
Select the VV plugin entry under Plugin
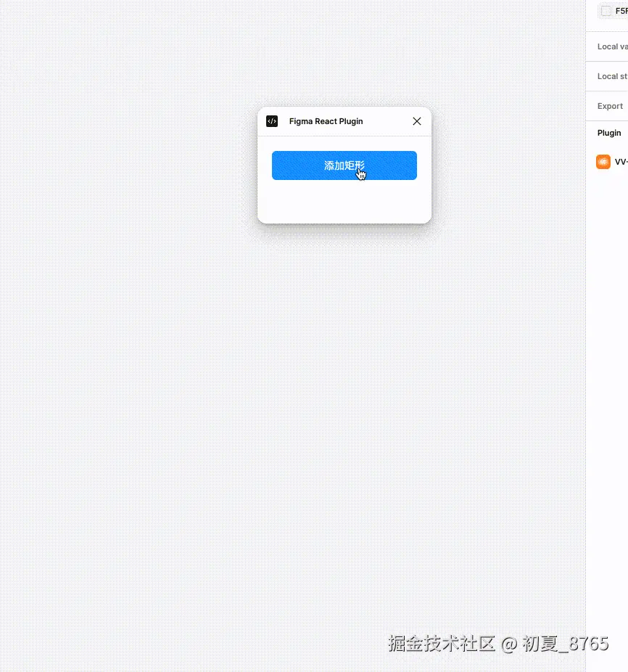point(613,162)
